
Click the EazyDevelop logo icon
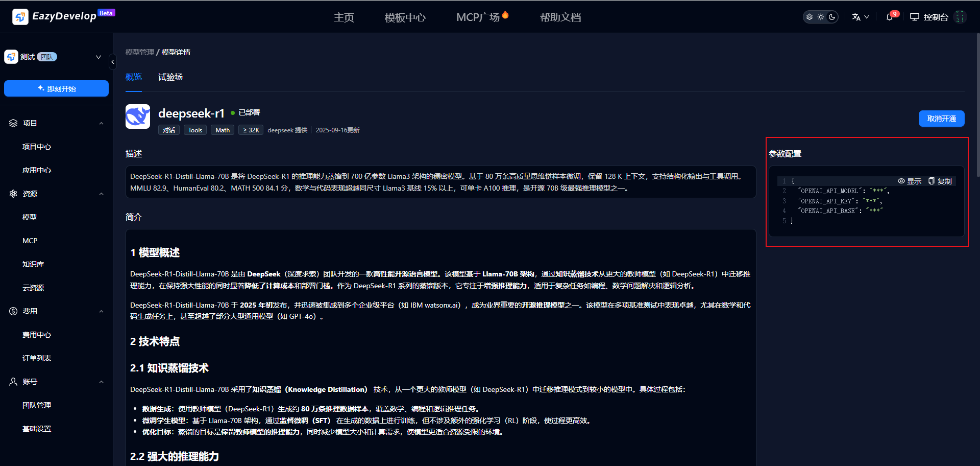coord(20,17)
